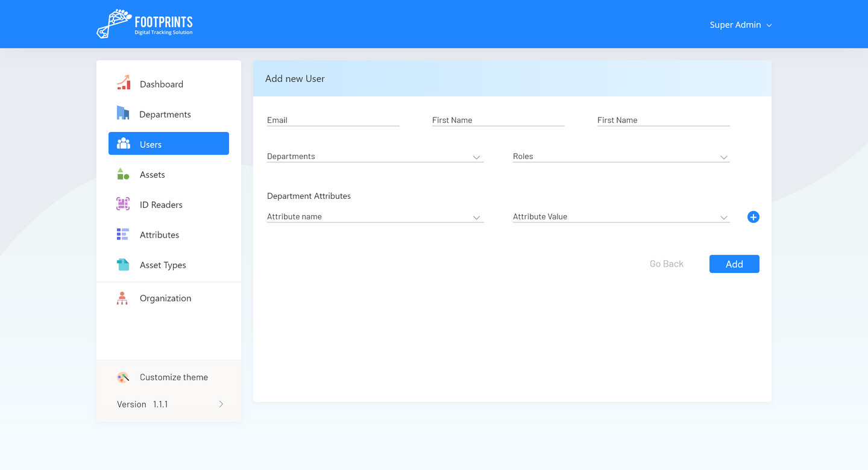Click the Department Attributes label
868x470 pixels.
309,196
